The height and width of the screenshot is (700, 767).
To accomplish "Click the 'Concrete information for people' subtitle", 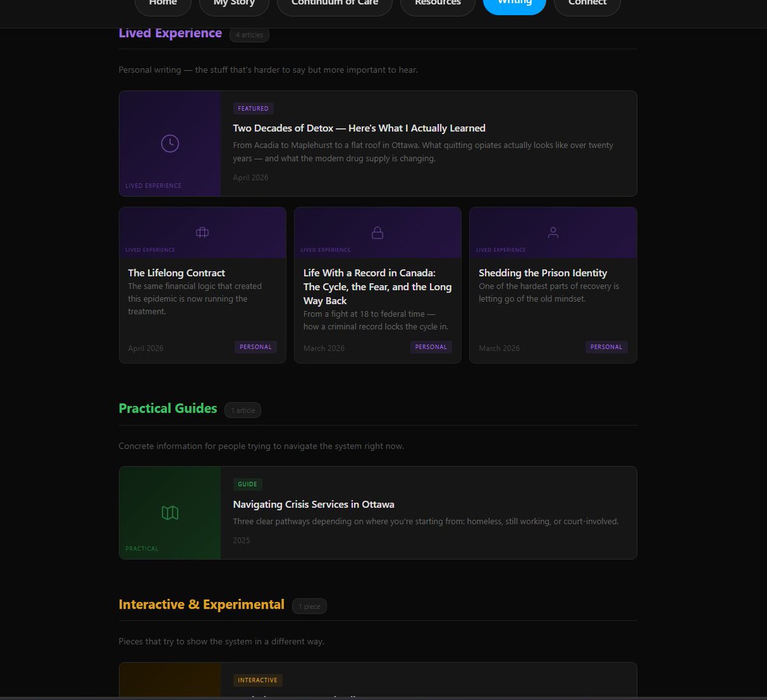I will point(261,446).
